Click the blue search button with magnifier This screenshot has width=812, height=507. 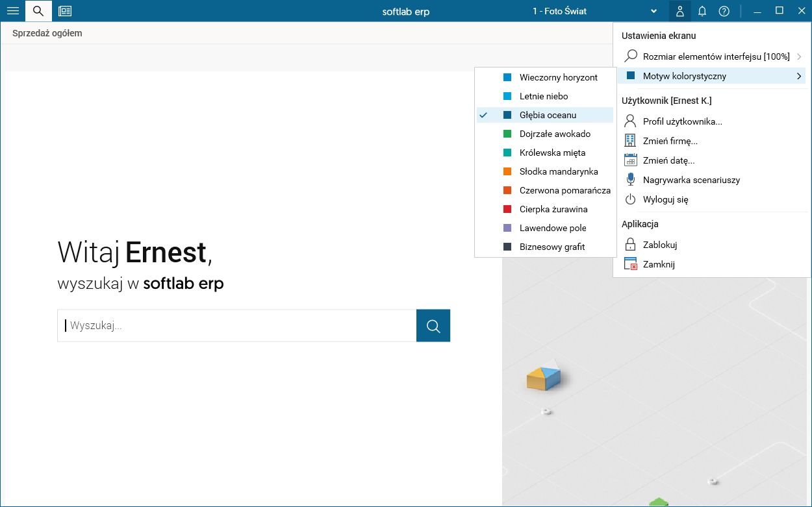pos(433,326)
